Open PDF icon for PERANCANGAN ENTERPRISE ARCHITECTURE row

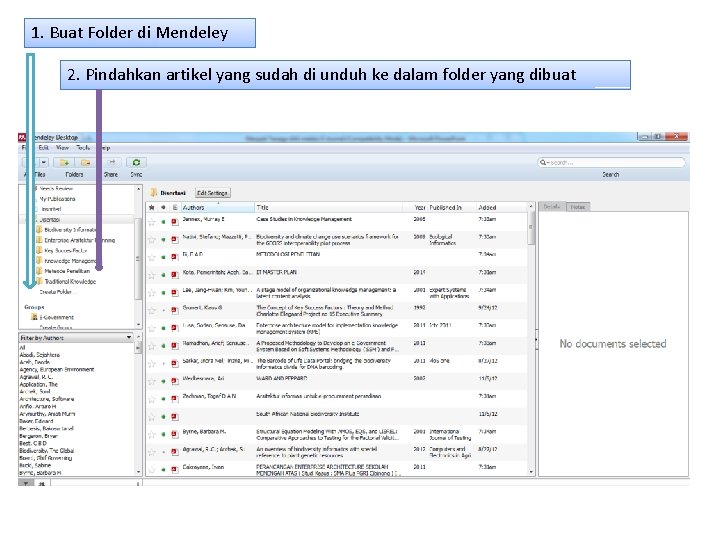click(x=174, y=470)
